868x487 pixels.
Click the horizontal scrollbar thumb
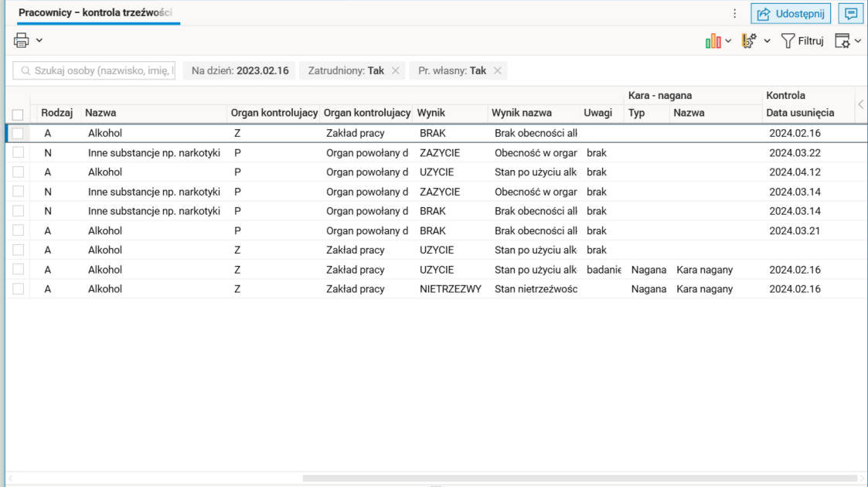pos(580,478)
